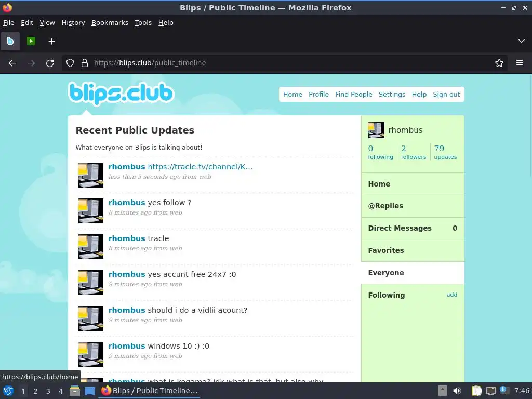Click rhombus name on 'yes follow ?' post
This screenshot has height=399, width=532.
pos(127,203)
